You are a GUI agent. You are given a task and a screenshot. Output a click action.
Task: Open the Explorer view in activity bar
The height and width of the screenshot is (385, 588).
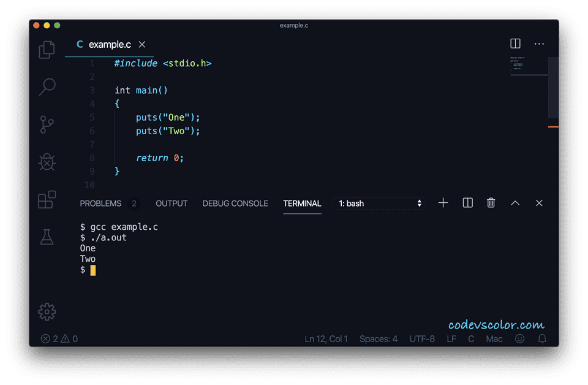47,50
